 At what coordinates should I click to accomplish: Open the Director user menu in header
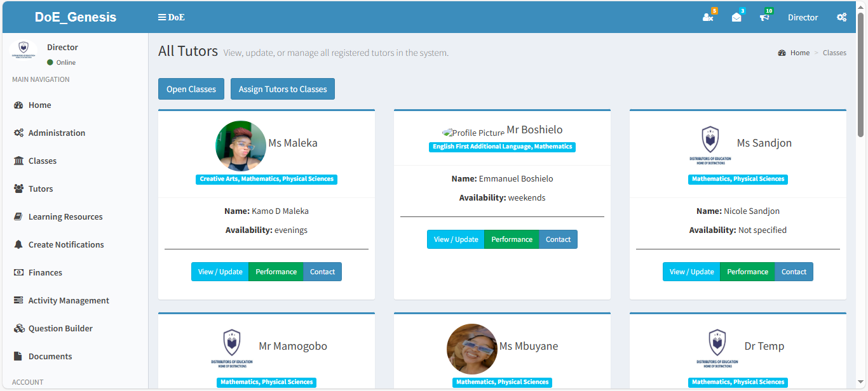tap(803, 17)
